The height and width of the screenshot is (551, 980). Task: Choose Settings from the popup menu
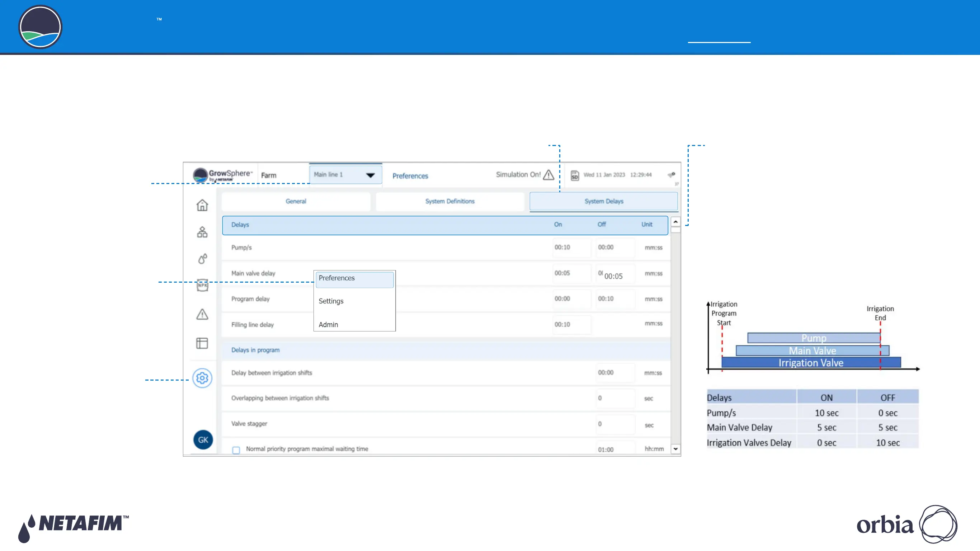[x=331, y=301]
